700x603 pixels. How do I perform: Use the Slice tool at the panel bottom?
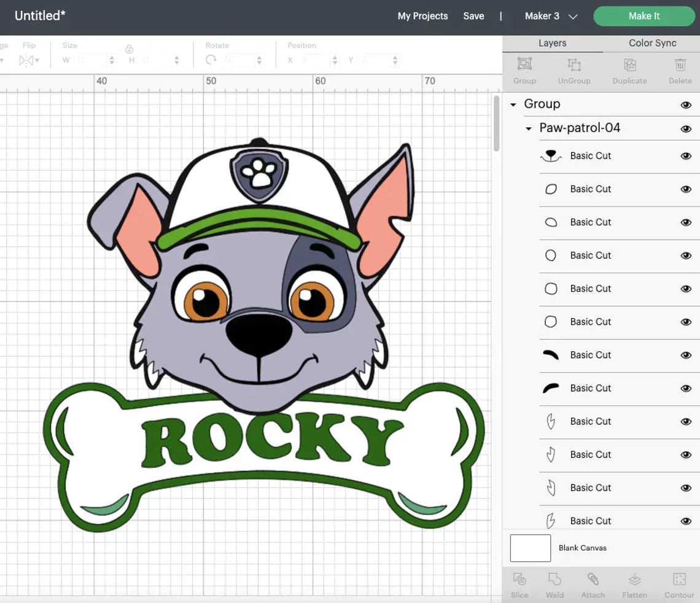click(519, 579)
